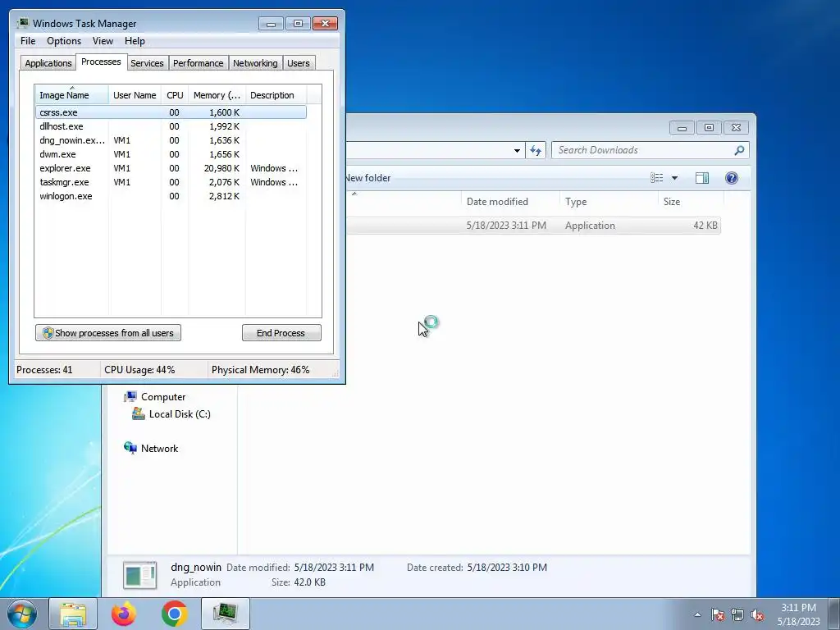This screenshot has height=630, width=840.
Task: Open Explorer help via question mark icon
Action: tap(731, 178)
